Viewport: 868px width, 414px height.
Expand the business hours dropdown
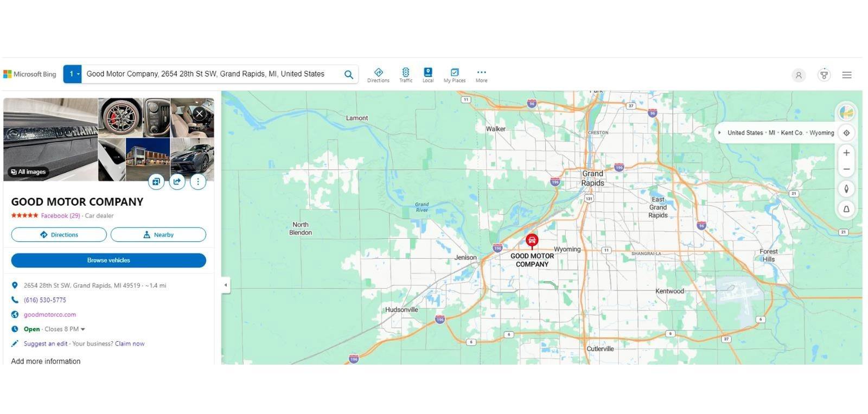(x=83, y=329)
